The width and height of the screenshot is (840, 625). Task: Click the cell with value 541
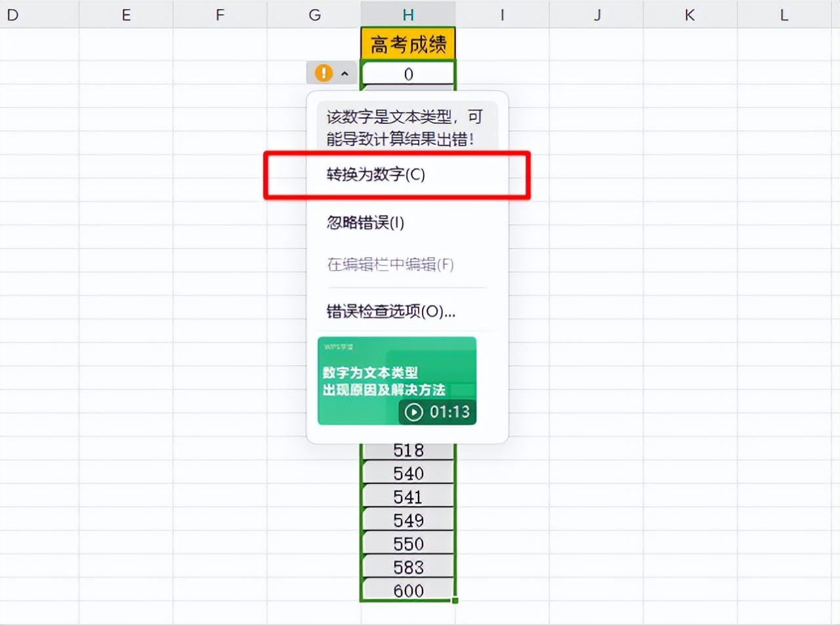coord(408,496)
